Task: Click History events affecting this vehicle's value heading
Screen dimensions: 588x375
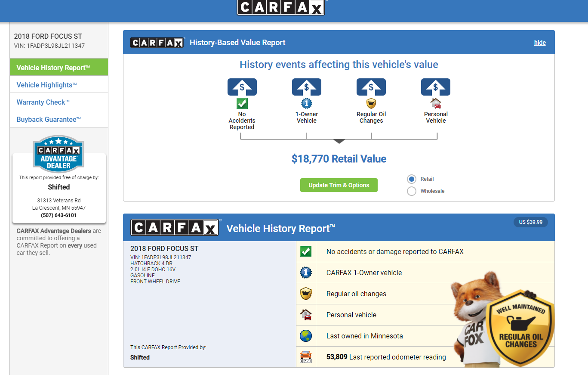Action: click(339, 65)
